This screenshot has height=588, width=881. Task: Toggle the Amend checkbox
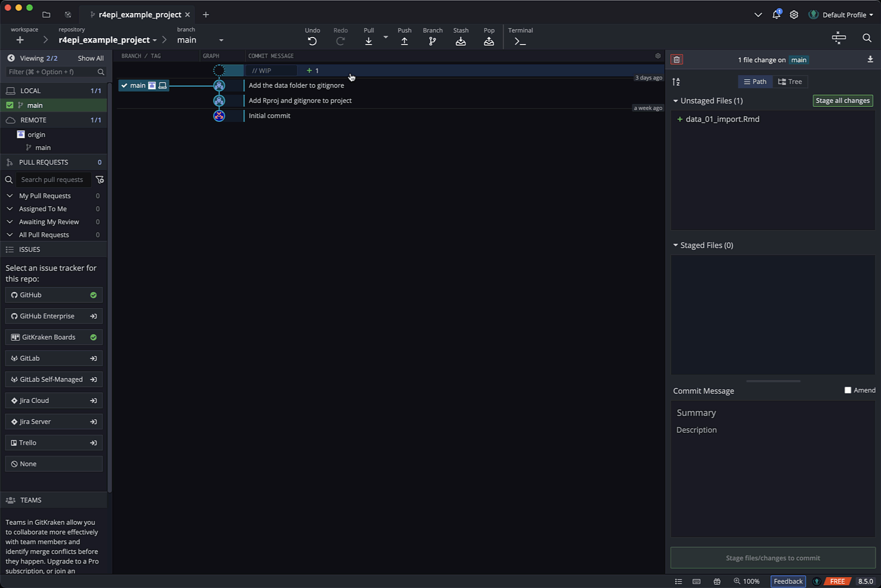[x=848, y=390]
